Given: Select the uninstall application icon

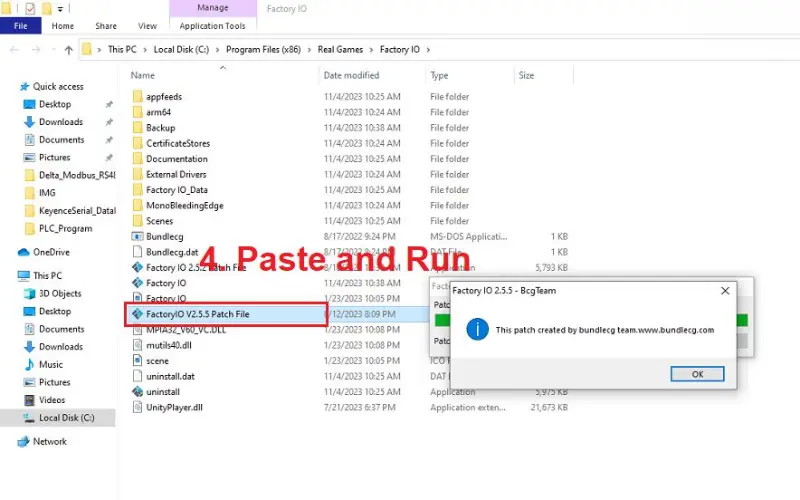Looking at the screenshot, I should pyautogui.click(x=137, y=392).
